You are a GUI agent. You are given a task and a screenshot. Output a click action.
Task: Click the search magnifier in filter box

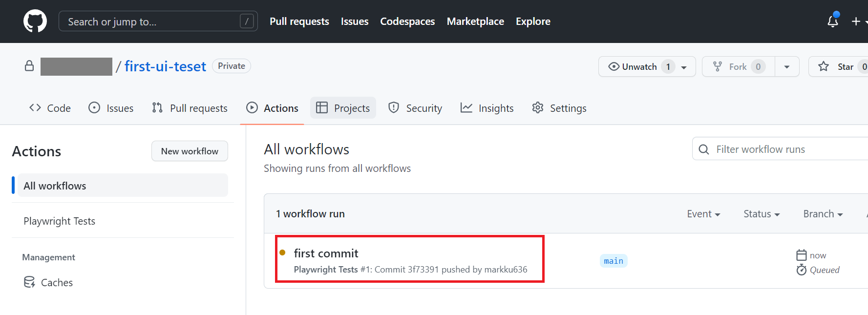[x=704, y=149]
